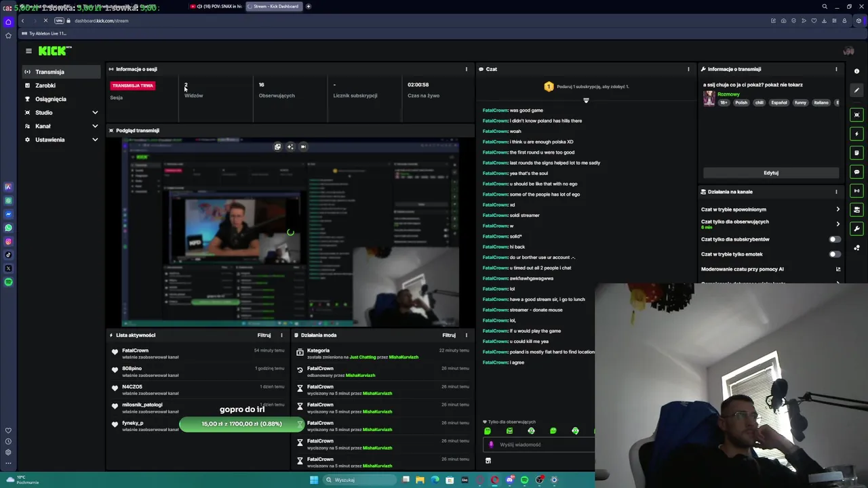The width and height of the screenshot is (868, 488).
Task: Toggle Czat tylko dla subskrybentów switch
Action: click(835, 239)
